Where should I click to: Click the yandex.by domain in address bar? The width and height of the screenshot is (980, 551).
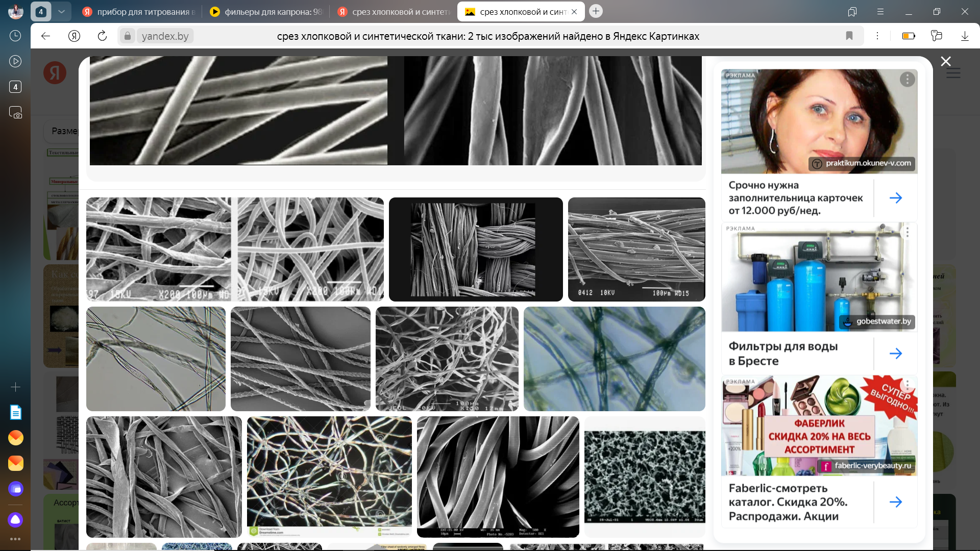[165, 36]
